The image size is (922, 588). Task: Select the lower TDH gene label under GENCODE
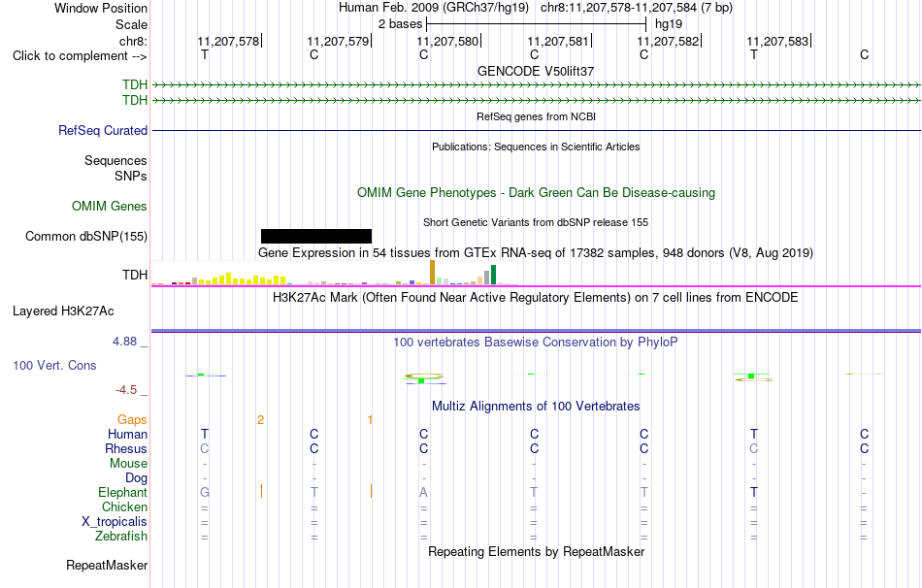pyautogui.click(x=135, y=101)
